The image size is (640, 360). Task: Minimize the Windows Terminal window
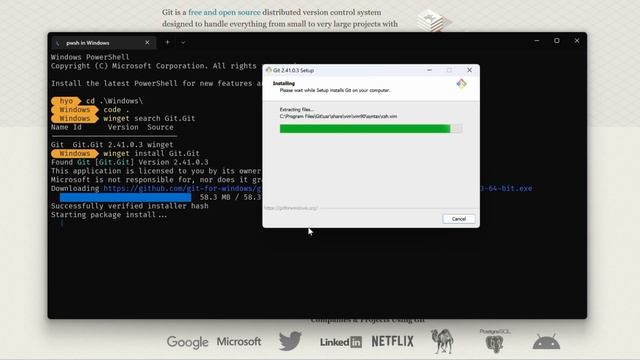tap(537, 41)
